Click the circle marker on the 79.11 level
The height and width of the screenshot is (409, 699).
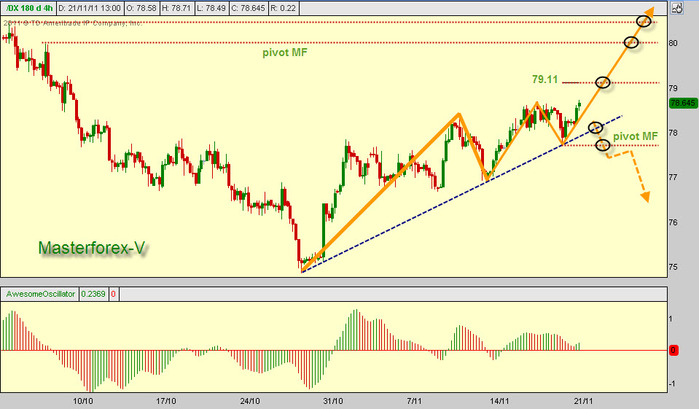(x=603, y=83)
